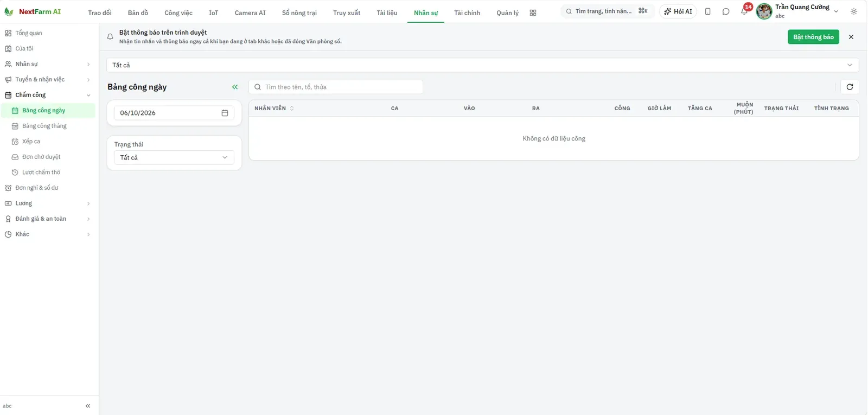Click the refresh icon above the table

[850, 87]
